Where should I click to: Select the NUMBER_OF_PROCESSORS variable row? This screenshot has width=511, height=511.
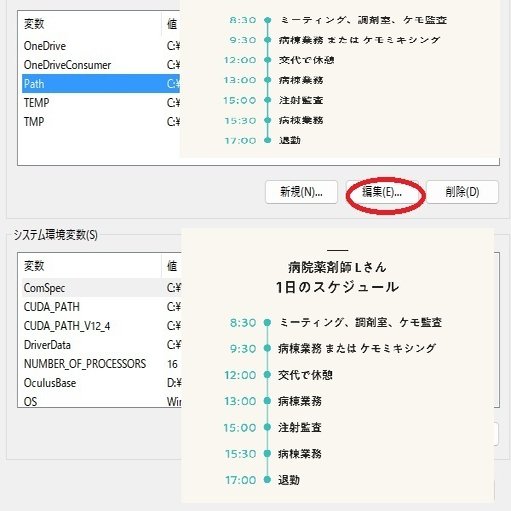[x=102, y=364]
